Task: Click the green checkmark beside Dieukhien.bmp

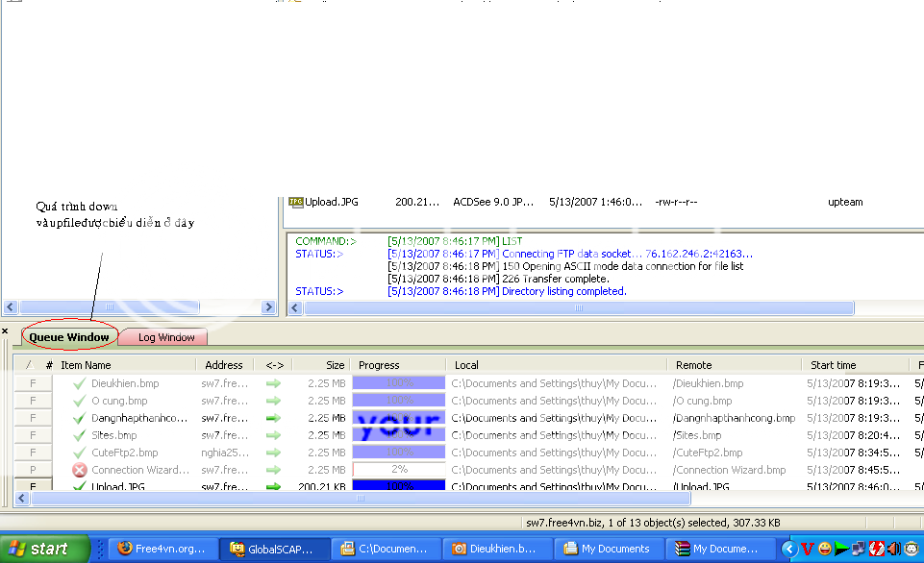Action: (80, 383)
